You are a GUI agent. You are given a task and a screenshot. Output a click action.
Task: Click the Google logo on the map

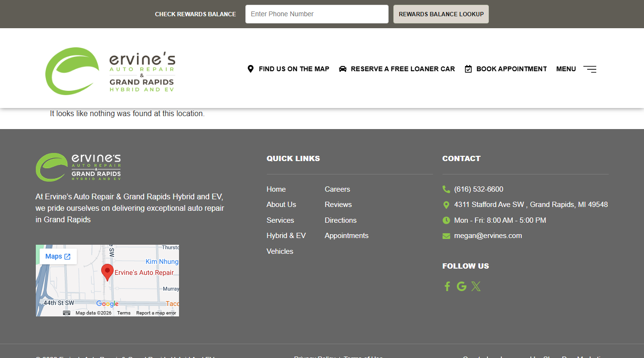(107, 304)
